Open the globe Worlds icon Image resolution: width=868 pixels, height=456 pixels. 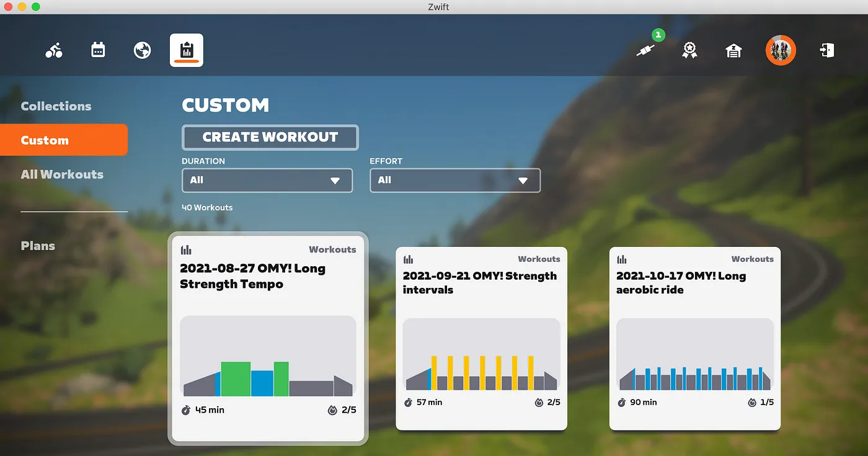click(143, 50)
